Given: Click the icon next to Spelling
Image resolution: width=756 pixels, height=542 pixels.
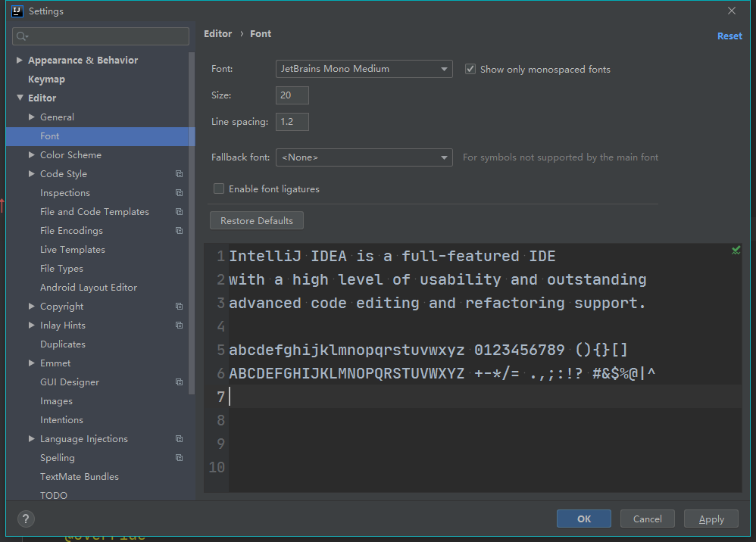Looking at the screenshot, I should [179, 457].
